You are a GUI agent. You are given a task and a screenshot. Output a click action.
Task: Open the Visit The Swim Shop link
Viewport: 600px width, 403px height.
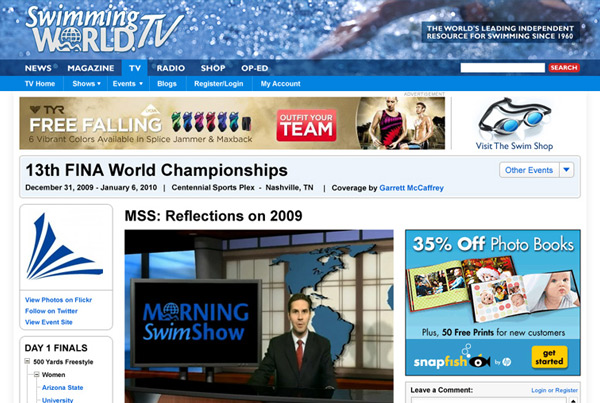point(514,146)
